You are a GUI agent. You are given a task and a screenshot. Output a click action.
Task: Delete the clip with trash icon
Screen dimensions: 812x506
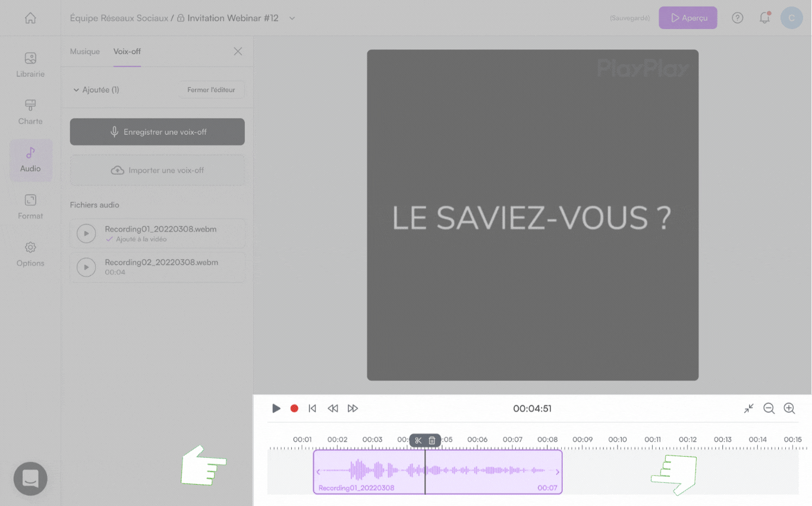click(x=432, y=440)
